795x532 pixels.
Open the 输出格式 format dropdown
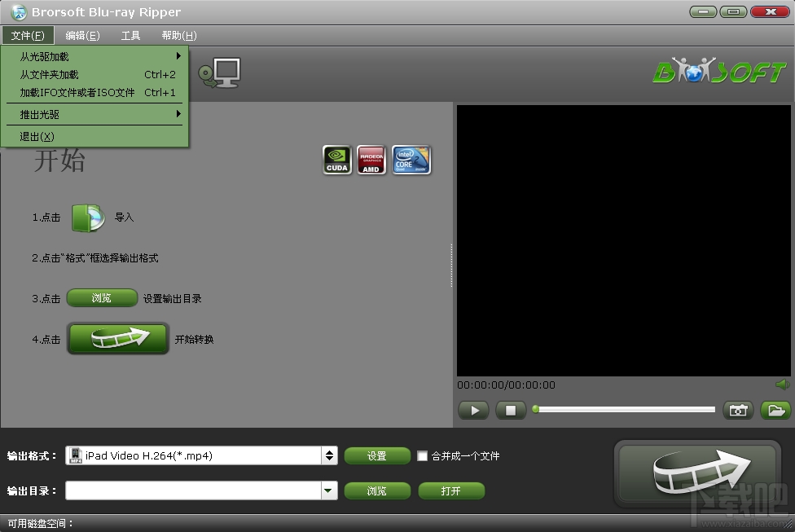(x=329, y=456)
